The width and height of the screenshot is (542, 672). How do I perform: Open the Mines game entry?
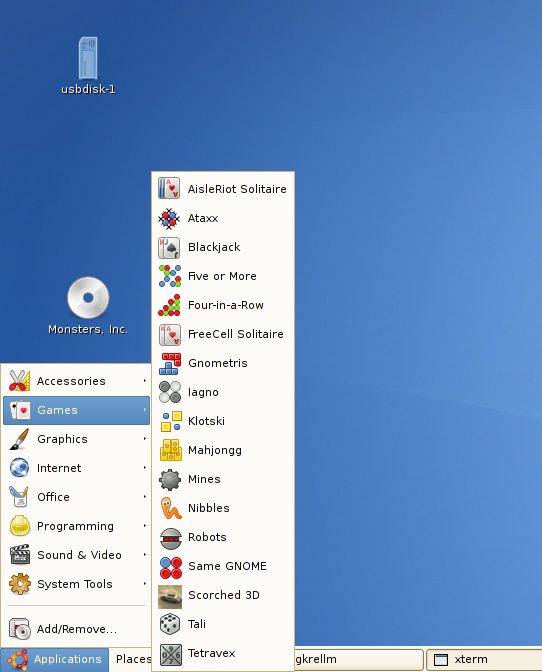(223, 479)
